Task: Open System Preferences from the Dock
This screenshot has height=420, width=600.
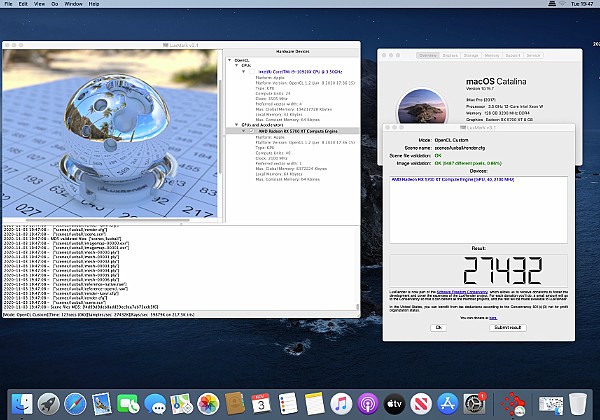Action: pyautogui.click(x=476, y=403)
